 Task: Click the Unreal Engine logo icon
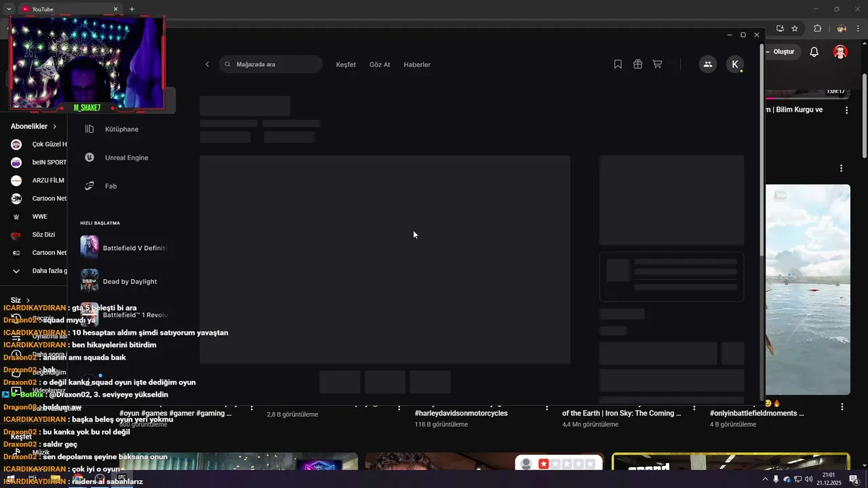click(90, 157)
